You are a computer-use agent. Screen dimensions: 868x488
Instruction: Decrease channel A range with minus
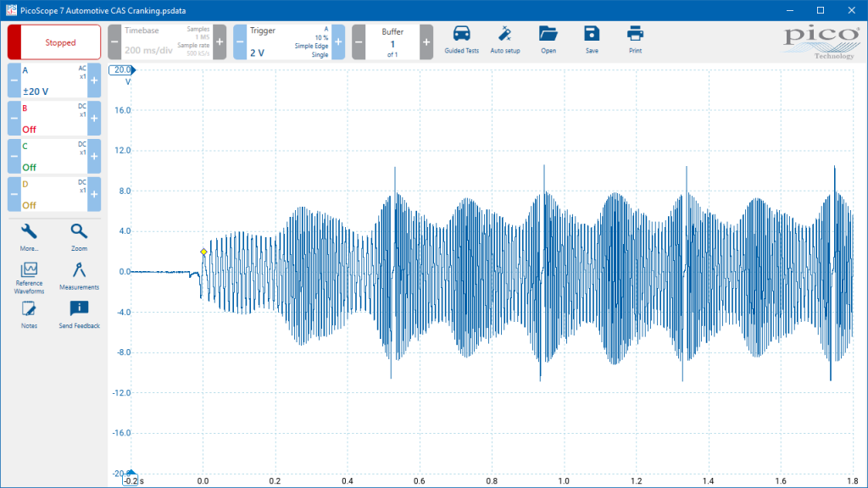pos(14,80)
